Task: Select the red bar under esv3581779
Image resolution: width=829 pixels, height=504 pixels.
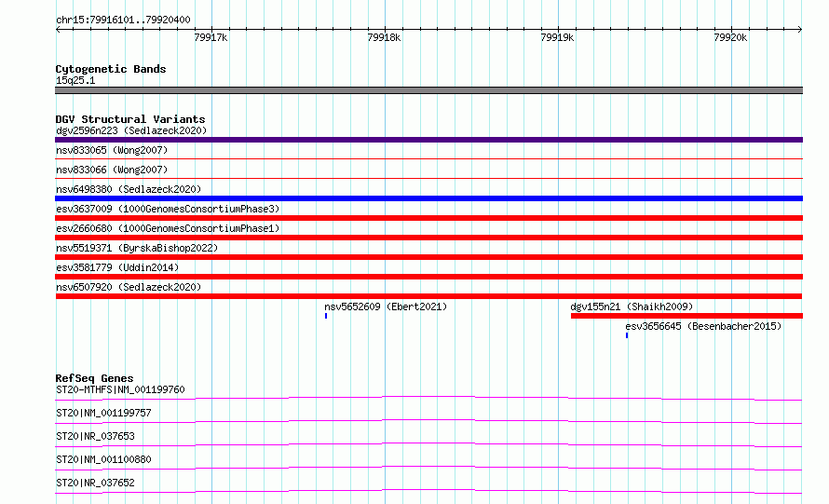Action: [428, 277]
